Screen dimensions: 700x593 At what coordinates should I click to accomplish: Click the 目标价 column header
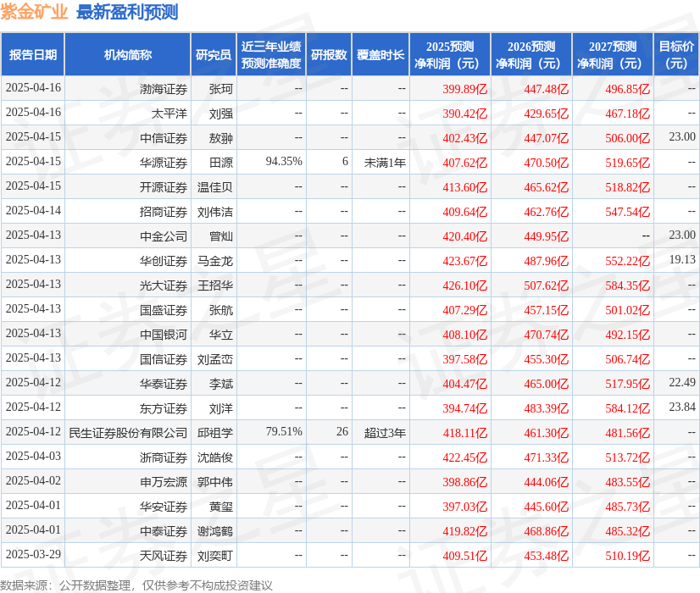[x=676, y=55]
